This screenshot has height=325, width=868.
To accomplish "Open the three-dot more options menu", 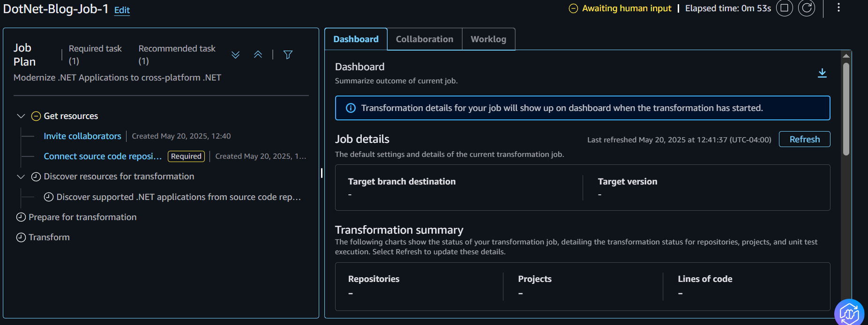I will click(x=838, y=7).
